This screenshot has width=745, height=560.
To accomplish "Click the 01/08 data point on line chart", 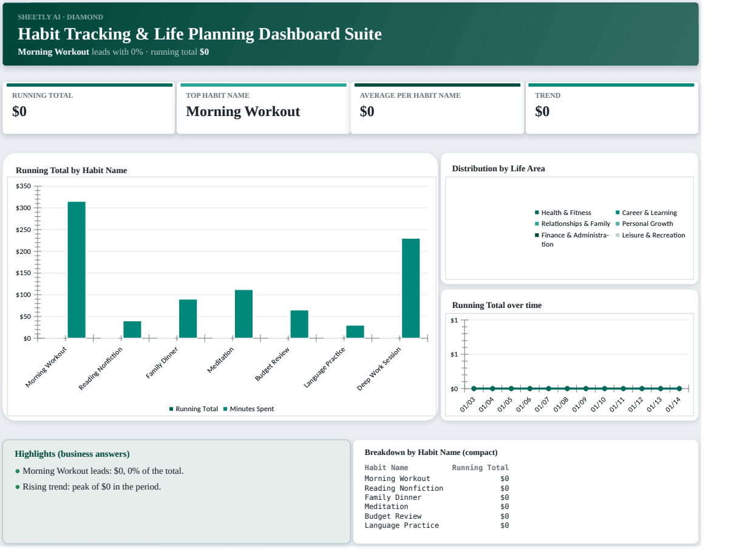I will [x=567, y=389].
